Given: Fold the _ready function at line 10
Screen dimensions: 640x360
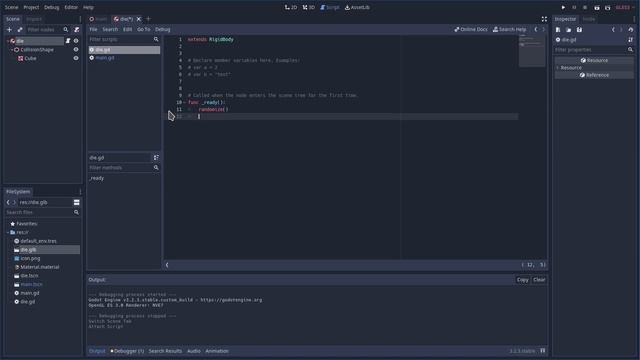Looking at the screenshot, I should (185, 102).
